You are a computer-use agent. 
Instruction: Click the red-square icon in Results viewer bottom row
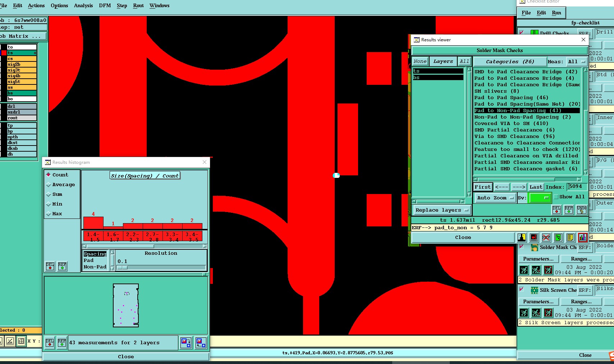534,238
